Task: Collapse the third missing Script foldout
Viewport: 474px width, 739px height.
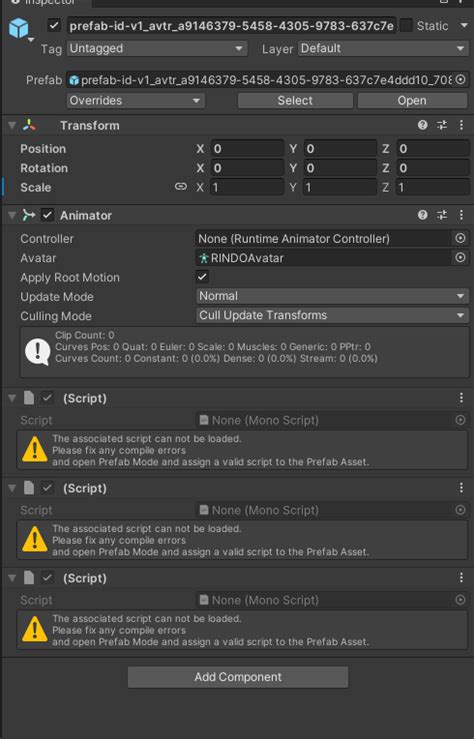Action: tap(12, 578)
